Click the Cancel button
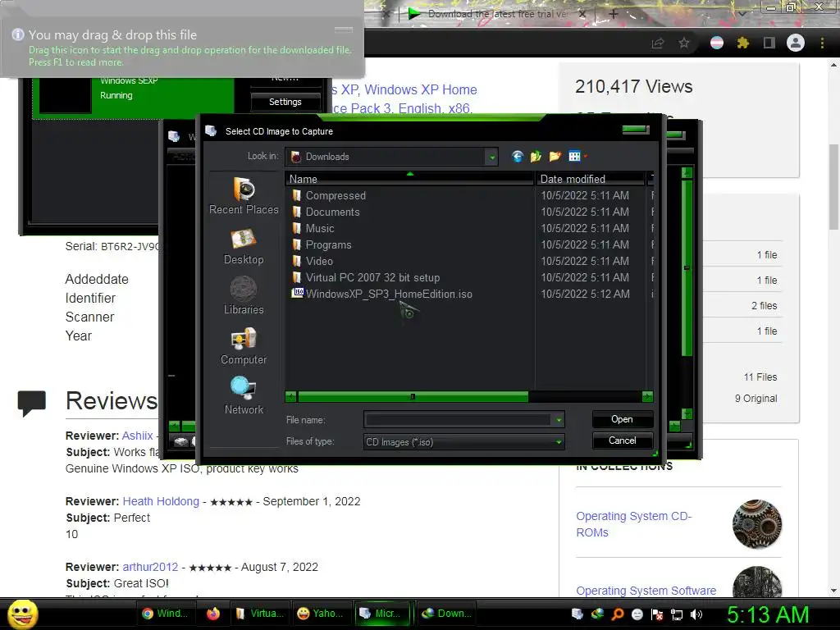Viewport: 840px width, 630px height. pyautogui.click(x=622, y=441)
